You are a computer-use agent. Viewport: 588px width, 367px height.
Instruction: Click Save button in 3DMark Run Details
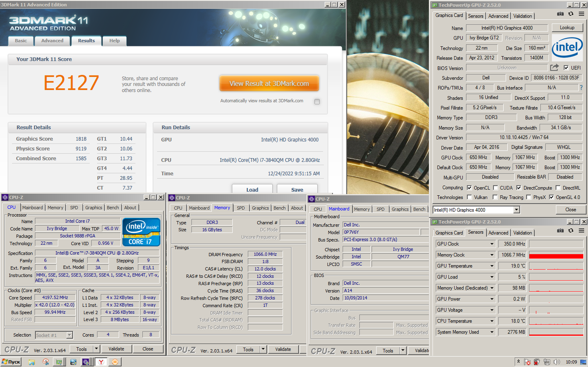(x=297, y=189)
